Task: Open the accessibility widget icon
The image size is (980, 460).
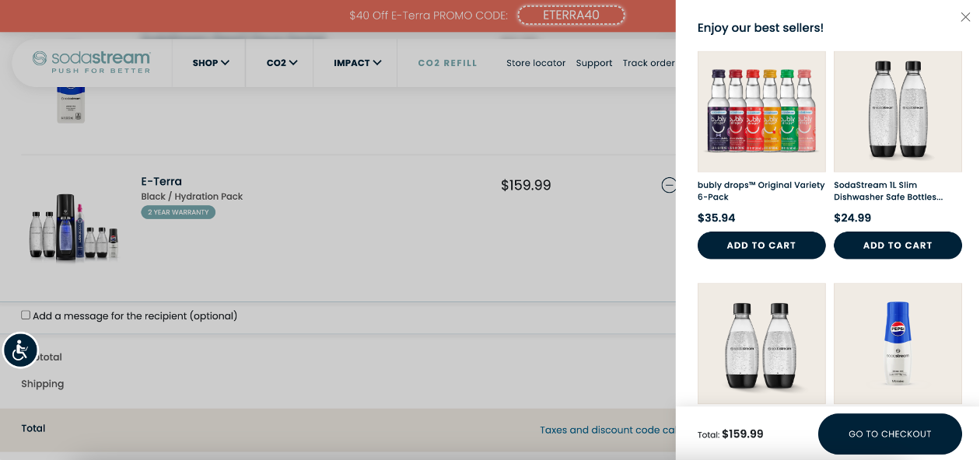Action: click(x=20, y=350)
